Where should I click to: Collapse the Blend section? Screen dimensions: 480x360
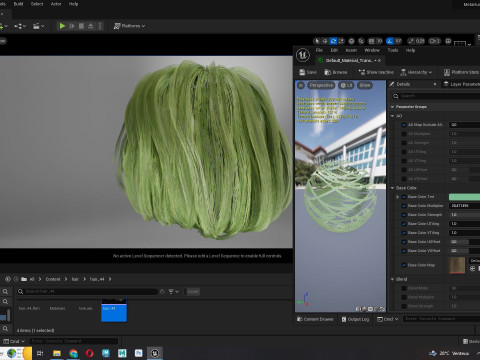392,279
